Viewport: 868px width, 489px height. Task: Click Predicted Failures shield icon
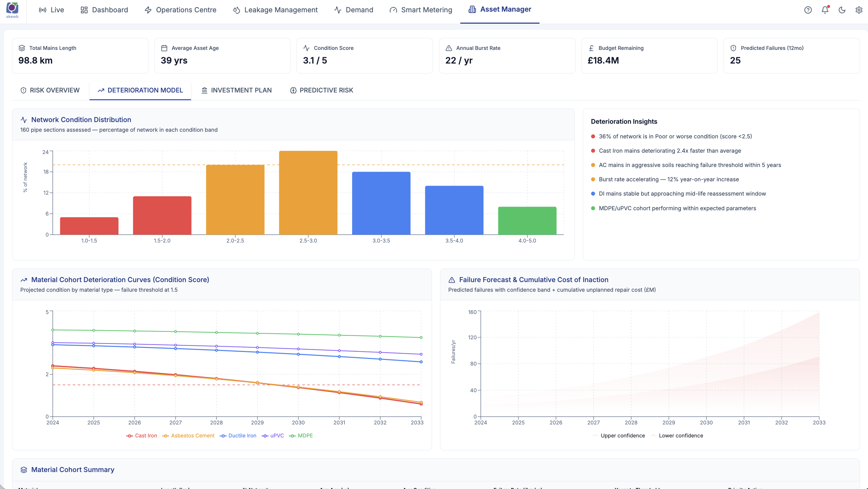click(733, 48)
